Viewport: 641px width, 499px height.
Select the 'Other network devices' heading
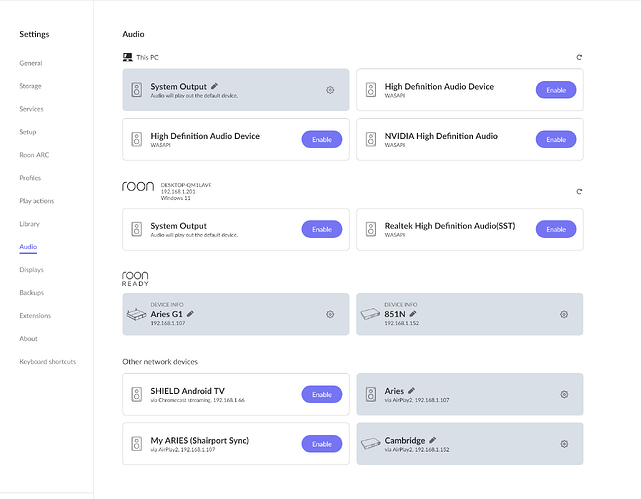tap(160, 362)
